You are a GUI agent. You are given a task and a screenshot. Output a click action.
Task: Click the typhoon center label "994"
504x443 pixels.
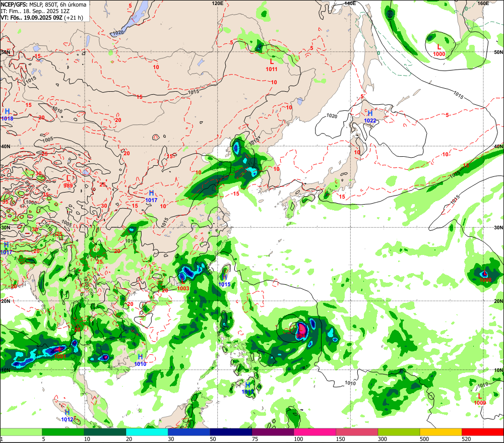pos(300,336)
